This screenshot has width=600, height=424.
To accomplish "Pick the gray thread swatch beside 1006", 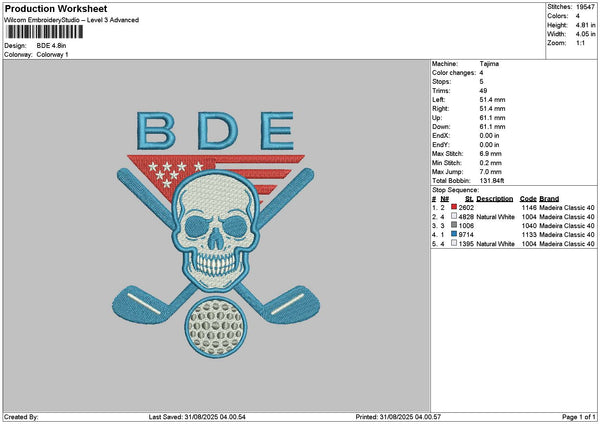I will tap(455, 225).
